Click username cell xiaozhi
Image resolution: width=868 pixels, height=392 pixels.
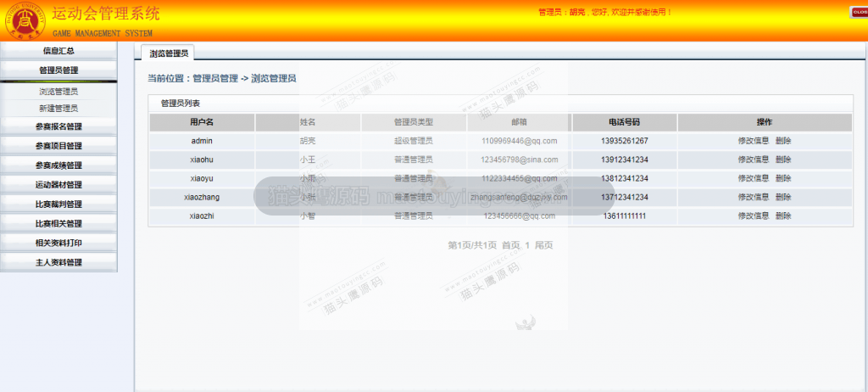[202, 216]
